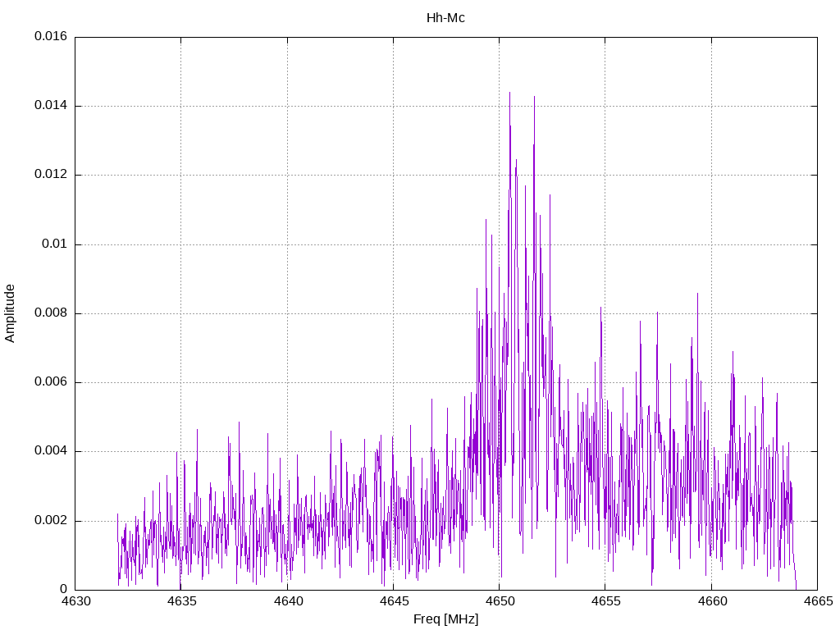The height and width of the screenshot is (630, 840).
Task: Select the 0.012 y-axis tick label
Action: tap(51, 175)
